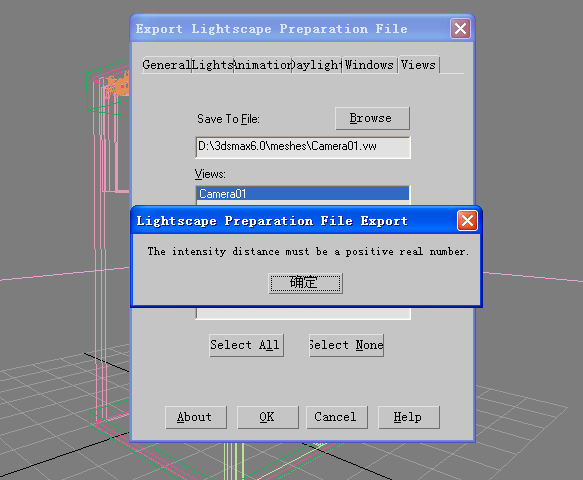Click the empty area of Views list

303,313
